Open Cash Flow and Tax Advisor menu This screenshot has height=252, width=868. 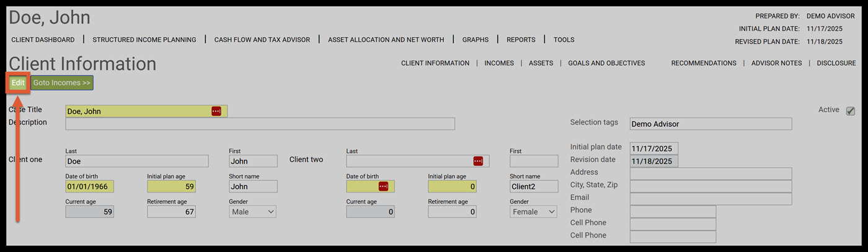point(262,40)
